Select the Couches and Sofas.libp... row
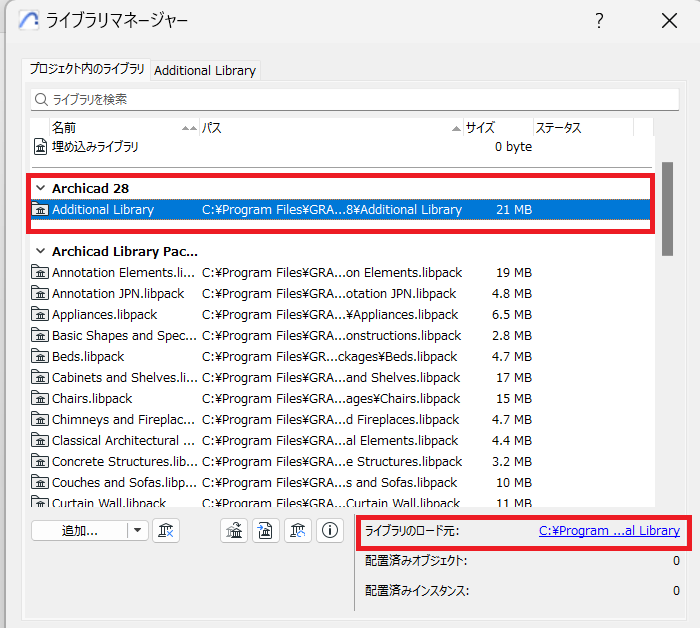The height and width of the screenshot is (628, 700). (x=341, y=482)
